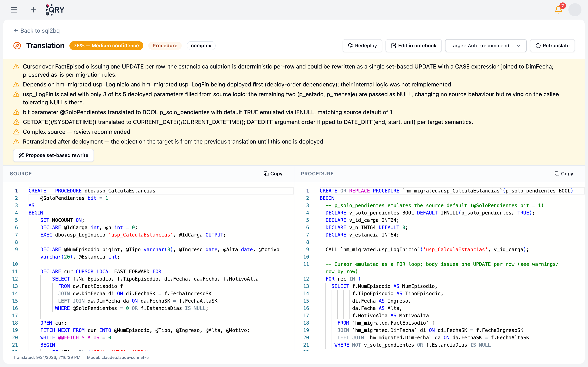
Task: Click the warning icon next to Complex source
Action: point(16,132)
